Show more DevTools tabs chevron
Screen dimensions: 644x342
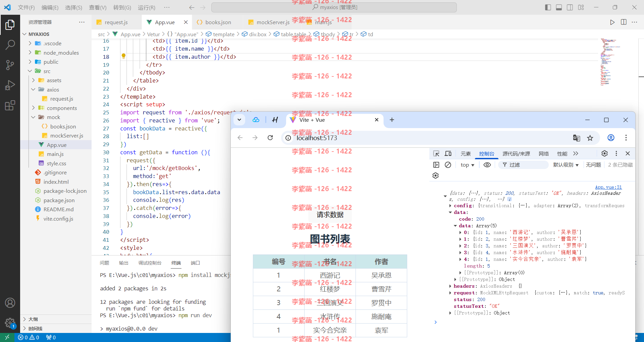576,154
